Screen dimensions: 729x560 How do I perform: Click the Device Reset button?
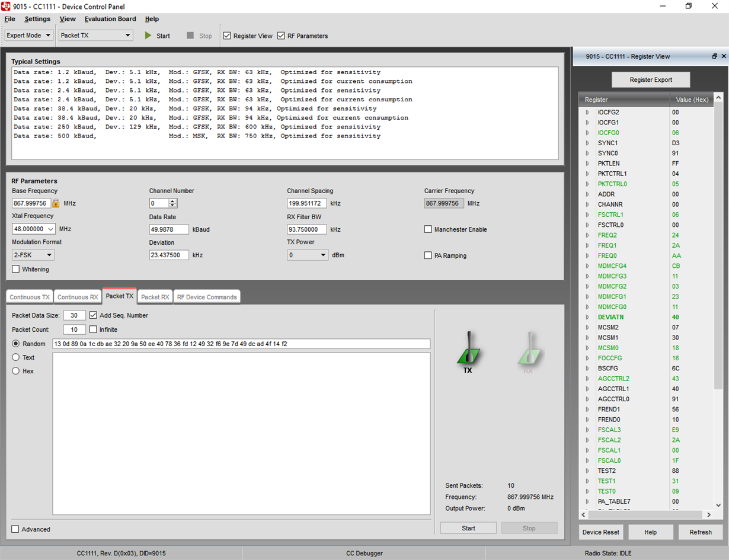point(601,532)
